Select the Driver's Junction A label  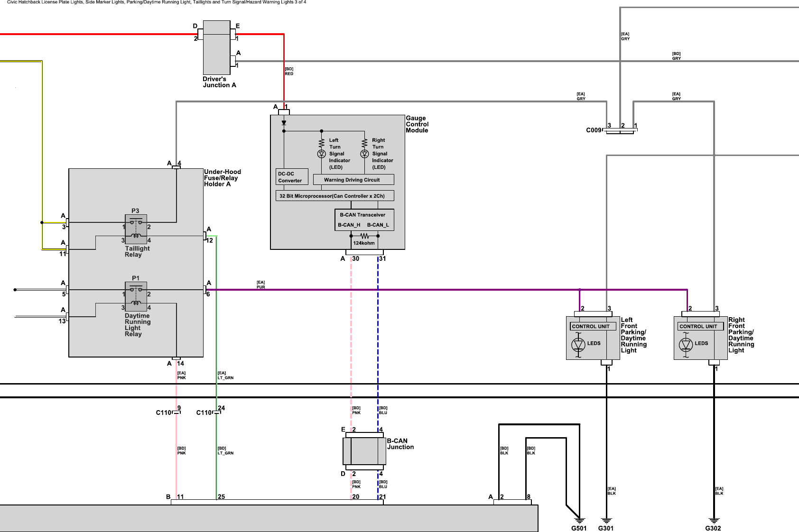[x=219, y=82]
